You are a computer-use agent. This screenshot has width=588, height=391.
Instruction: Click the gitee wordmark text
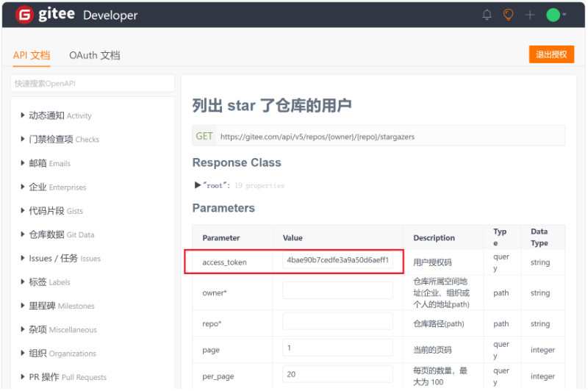pos(57,14)
